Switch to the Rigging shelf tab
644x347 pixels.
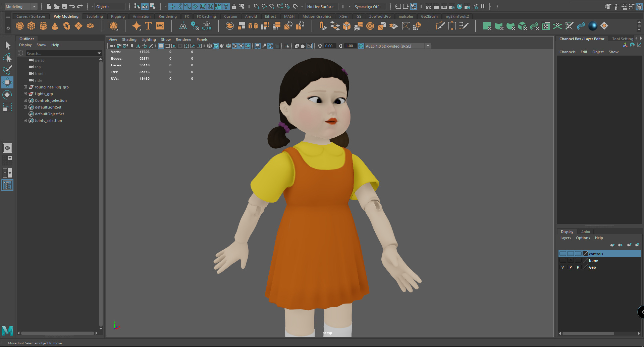(118, 16)
